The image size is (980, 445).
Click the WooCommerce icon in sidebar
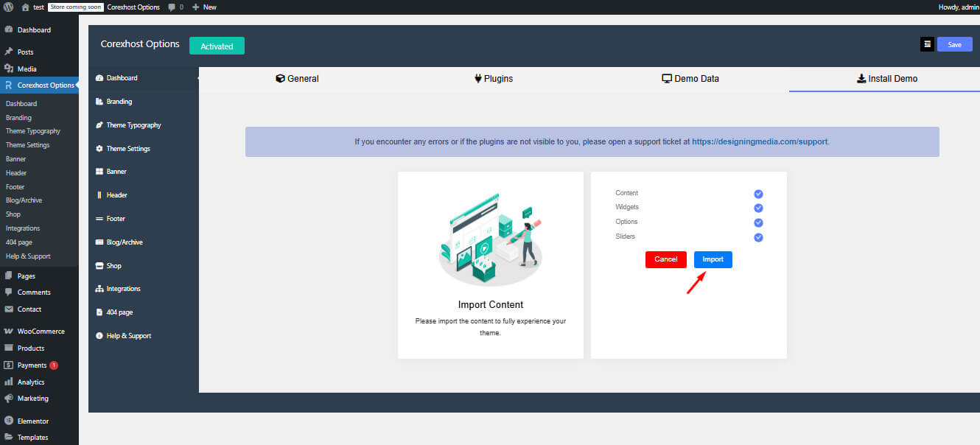click(x=9, y=332)
